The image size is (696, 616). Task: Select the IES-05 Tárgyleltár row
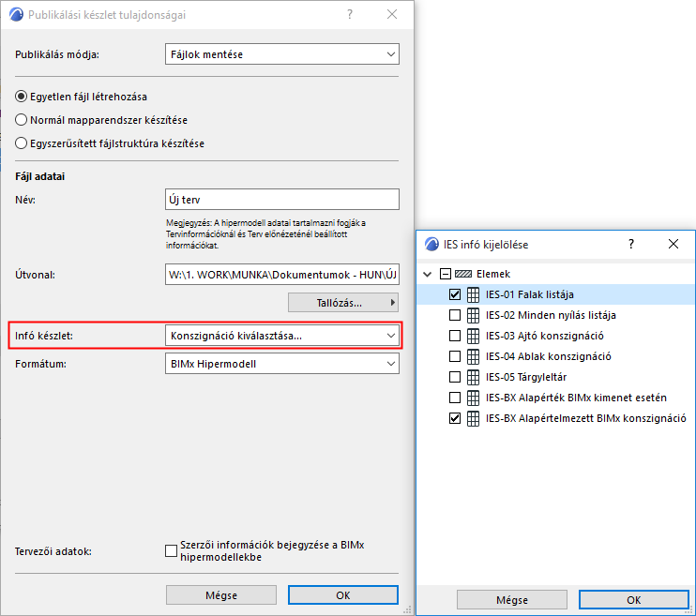point(555,377)
